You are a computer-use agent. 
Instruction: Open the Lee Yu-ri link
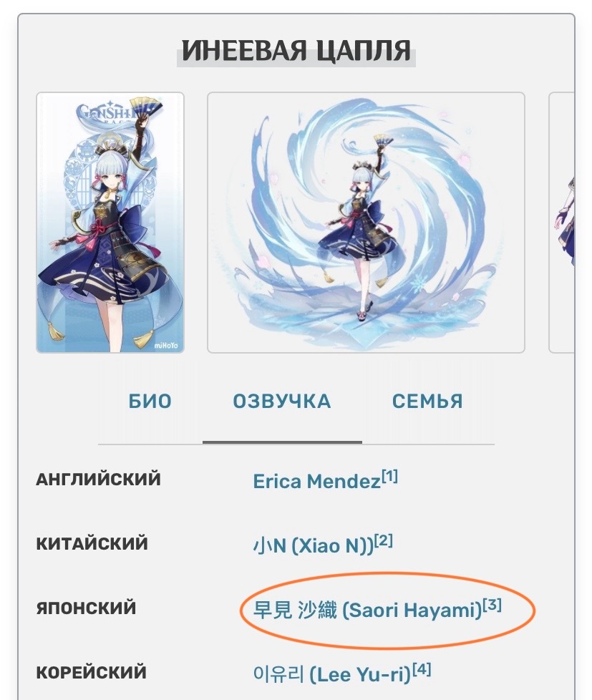click(331, 674)
